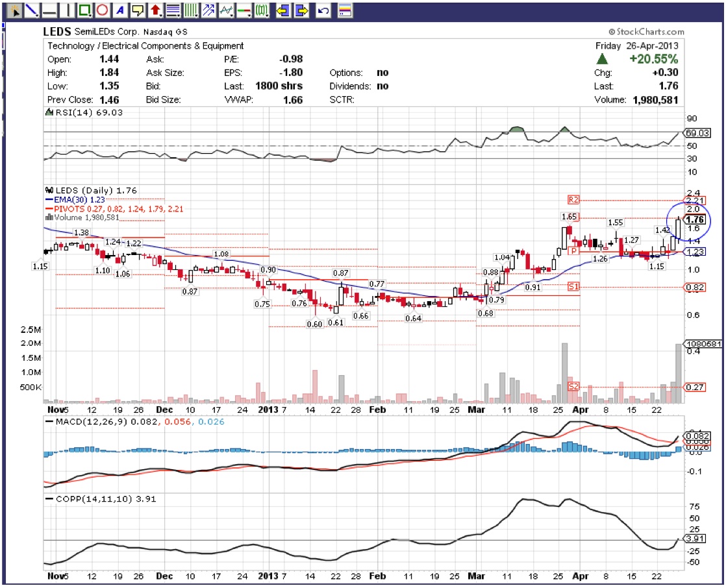Click the yellow right-arrow bring forward icon
The width and height of the screenshot is (726, 588).
[x=301, y=10]
